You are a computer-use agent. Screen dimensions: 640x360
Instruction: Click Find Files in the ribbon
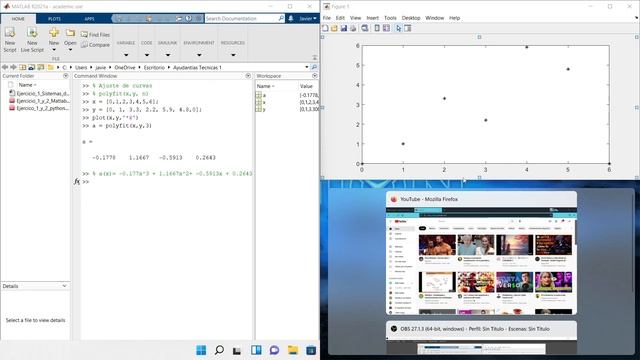[95, 35]
